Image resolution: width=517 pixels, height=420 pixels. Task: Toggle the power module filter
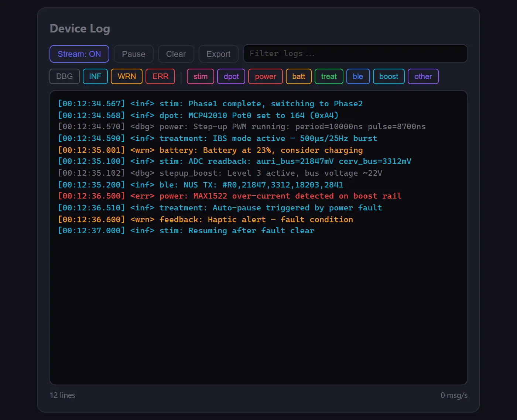point(265,76)
